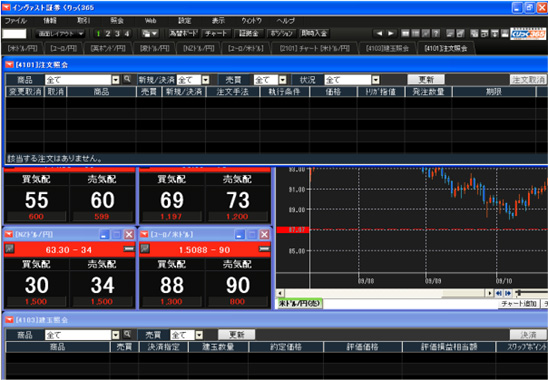The height and width of the screenshot is (380, 548).
Task: Click the チャート toolbar button
Action: [216, 34]
